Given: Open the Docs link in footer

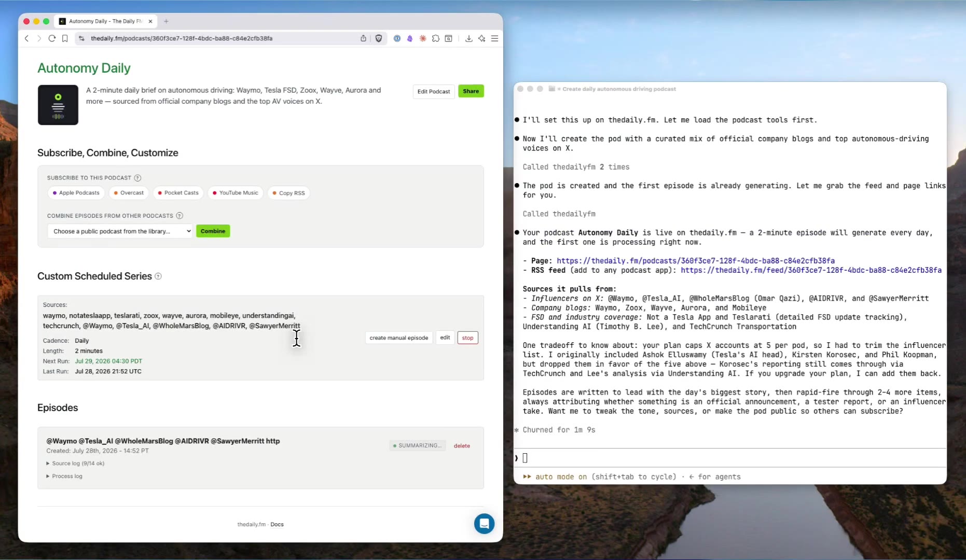Looking at the screenshot, I should tap(277, 525).
